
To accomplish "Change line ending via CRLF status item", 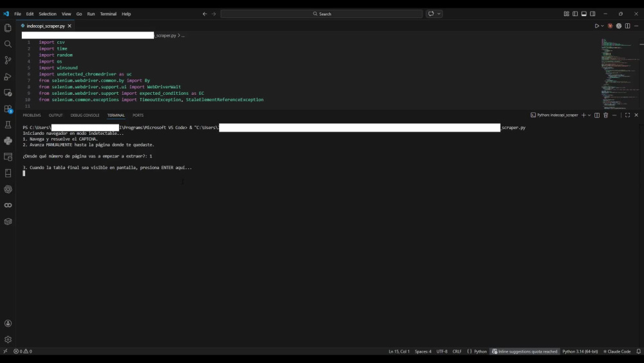I will tap(457, 351).
